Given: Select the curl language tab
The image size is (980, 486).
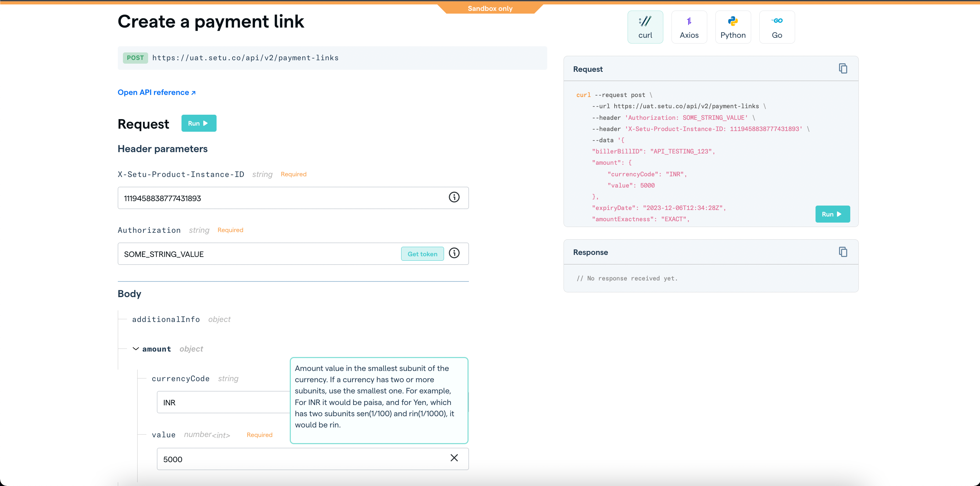Looking at the screenshot, I should 645,27.
